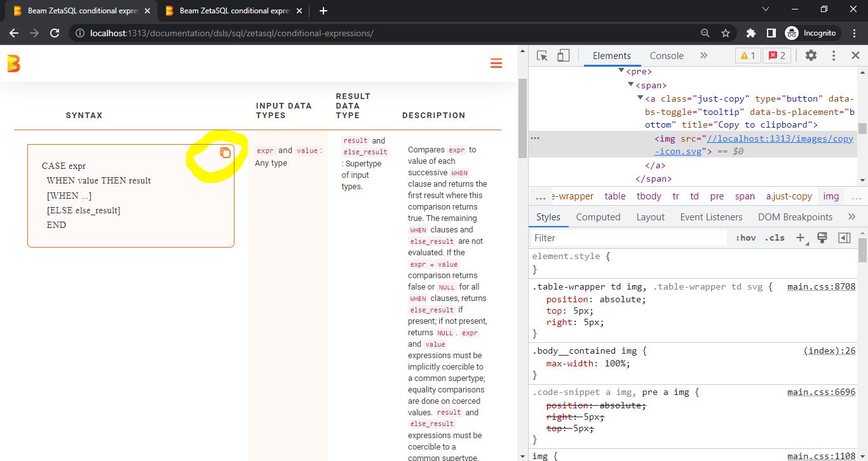Select the tbody breadcrumb item
This screenshot has height=461, width=868.
point(649,196)
